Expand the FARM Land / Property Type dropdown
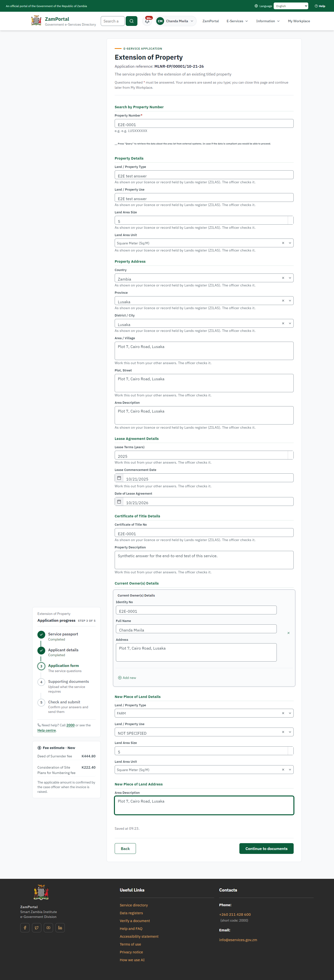The width and height of the screenshot is (334, 980). pos(290,713)
